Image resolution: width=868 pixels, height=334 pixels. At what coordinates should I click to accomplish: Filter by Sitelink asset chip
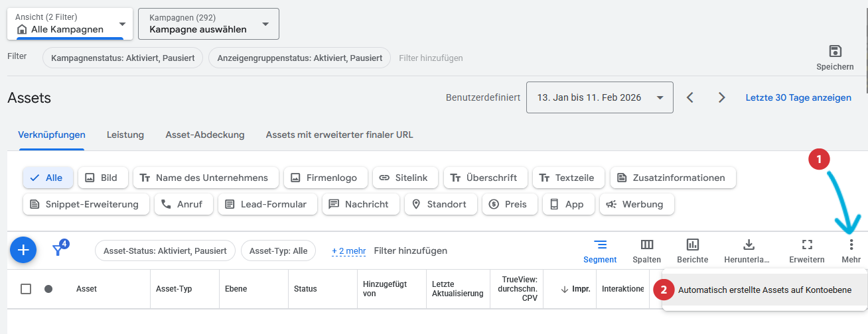click(405, 178)
